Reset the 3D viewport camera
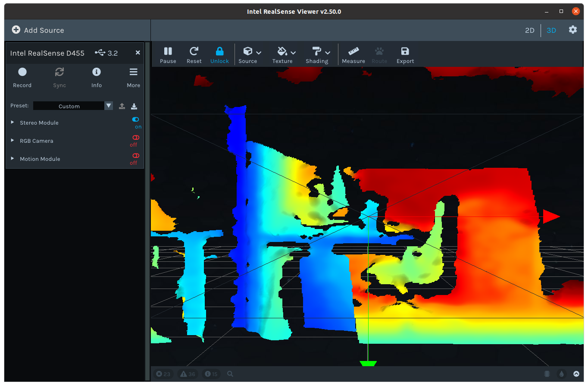Screen dimensions: 588x386 coord(194,54)
